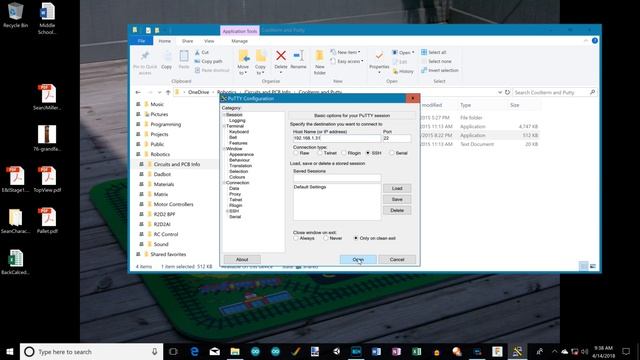Click Select all in Explorer ribbon
The image size is (640, 360).
[x=433, y=52]
